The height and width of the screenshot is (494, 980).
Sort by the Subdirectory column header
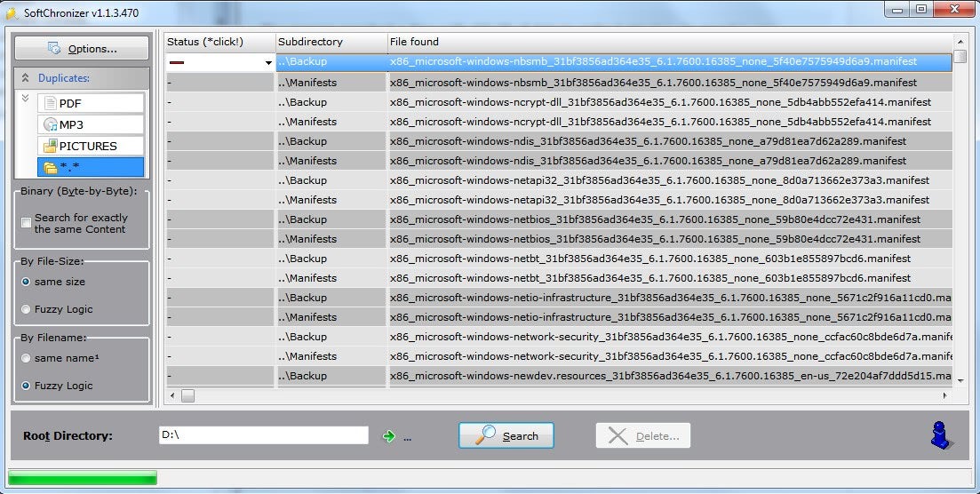[x=331, y=42]
